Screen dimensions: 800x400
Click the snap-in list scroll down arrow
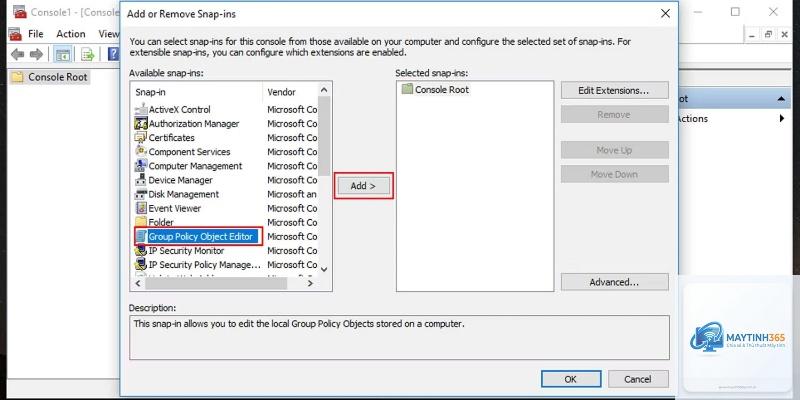tap(324, 269)
